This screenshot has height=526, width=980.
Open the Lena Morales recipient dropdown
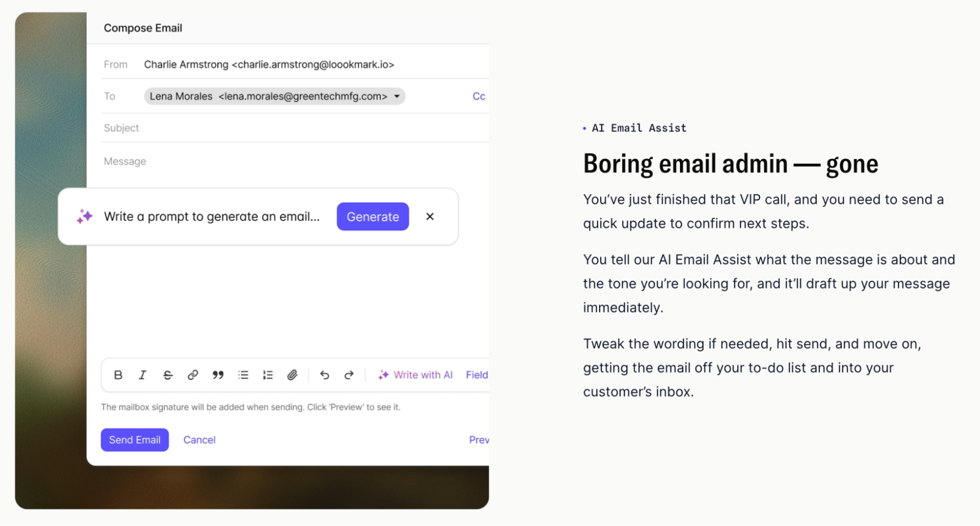click(396, 96)
